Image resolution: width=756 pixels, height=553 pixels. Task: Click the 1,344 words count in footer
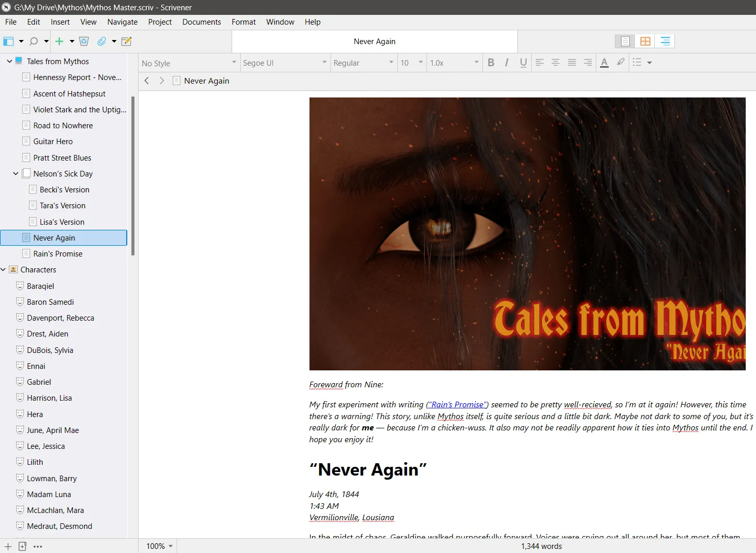tap(541, 546)
